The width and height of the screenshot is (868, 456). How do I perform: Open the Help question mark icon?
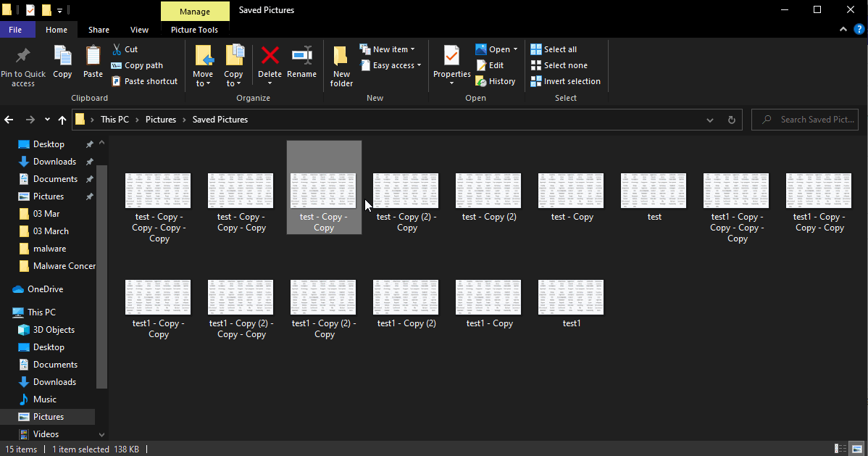pos(859,30)
